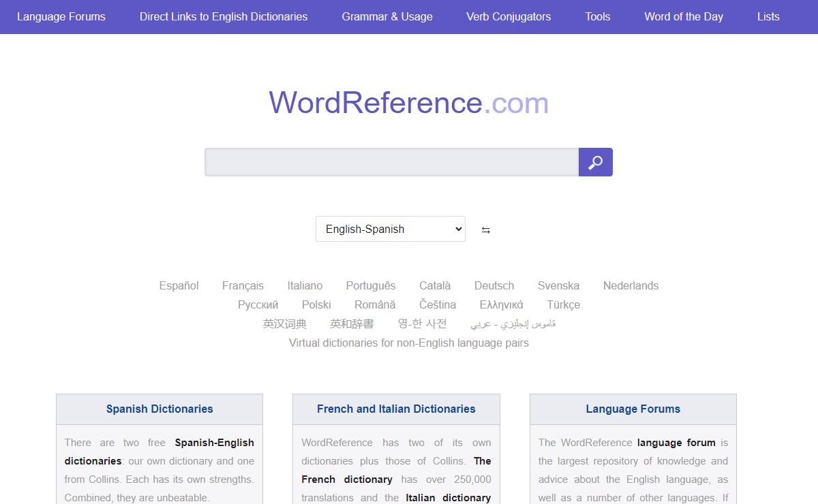Switch site language to Čeština
Viewport: 818px width, 504px height.
click(x=438, y=304)
